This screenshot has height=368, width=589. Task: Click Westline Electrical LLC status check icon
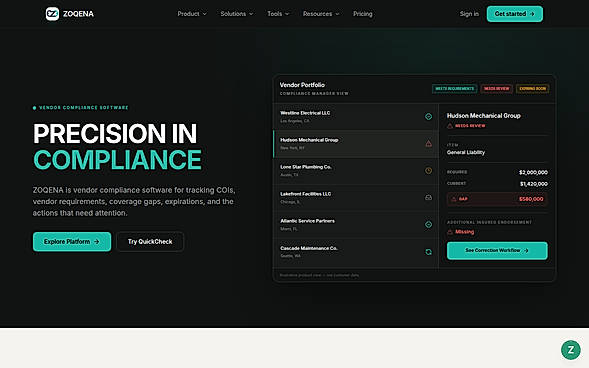click(428, 116)
